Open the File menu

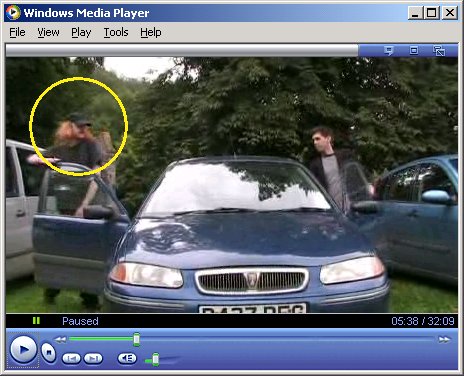click(x=17, y=32)
